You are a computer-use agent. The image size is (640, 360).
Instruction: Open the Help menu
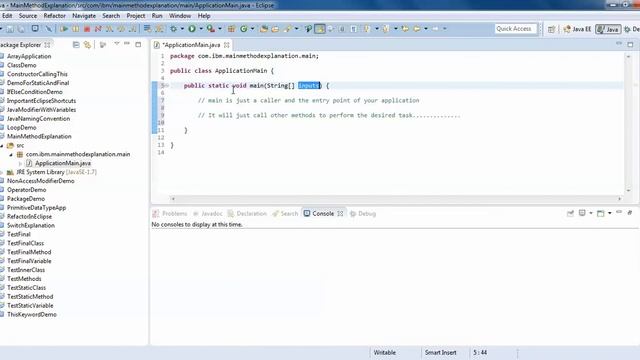tap(204, 16)
